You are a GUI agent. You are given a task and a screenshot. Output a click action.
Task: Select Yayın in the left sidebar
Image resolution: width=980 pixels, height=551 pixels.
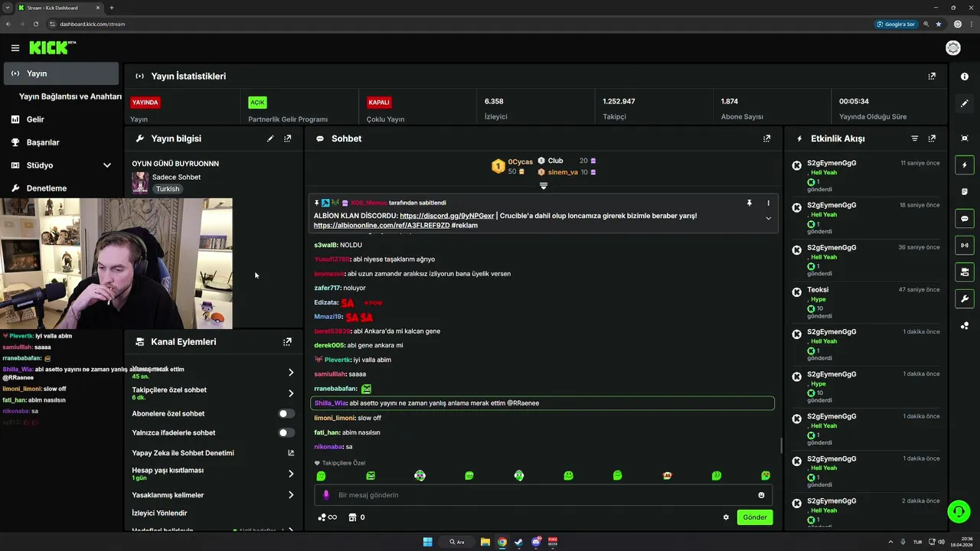click(x=61, y=73)
